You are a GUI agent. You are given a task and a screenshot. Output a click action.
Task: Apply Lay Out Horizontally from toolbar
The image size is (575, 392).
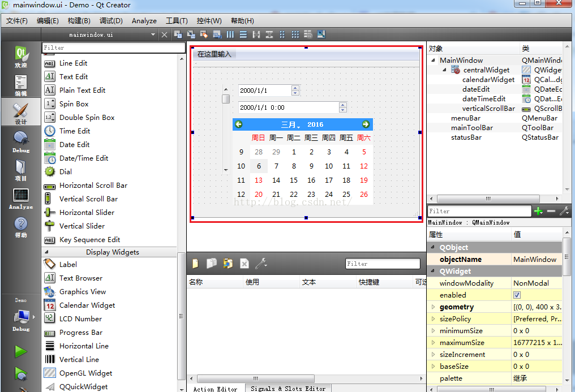230,35
